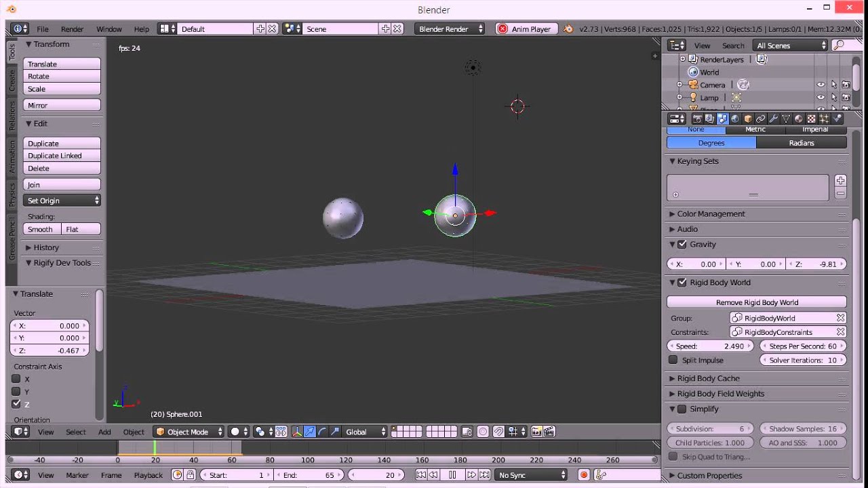Click the Solver Iterations slider field

click(x=803, y=360)
